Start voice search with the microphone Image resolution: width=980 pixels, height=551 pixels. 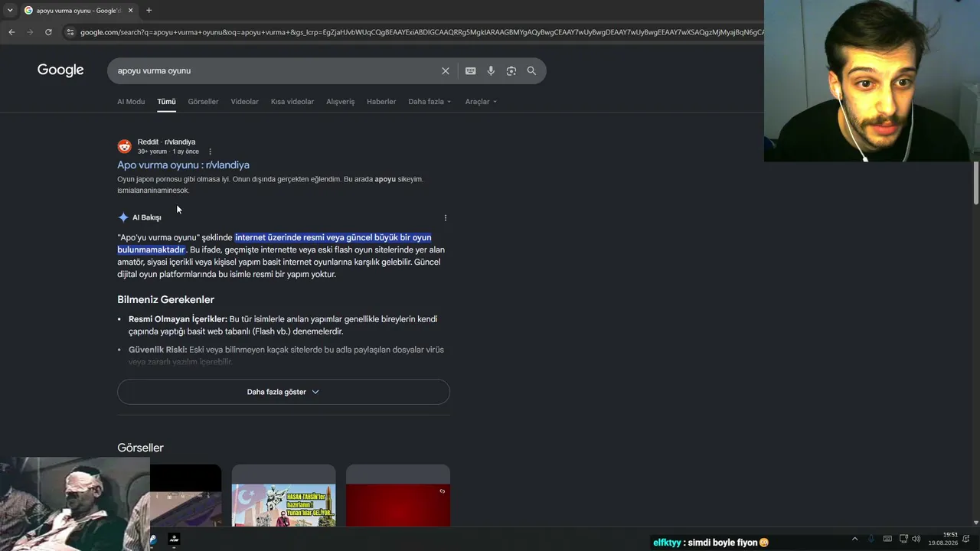[491, 70]
